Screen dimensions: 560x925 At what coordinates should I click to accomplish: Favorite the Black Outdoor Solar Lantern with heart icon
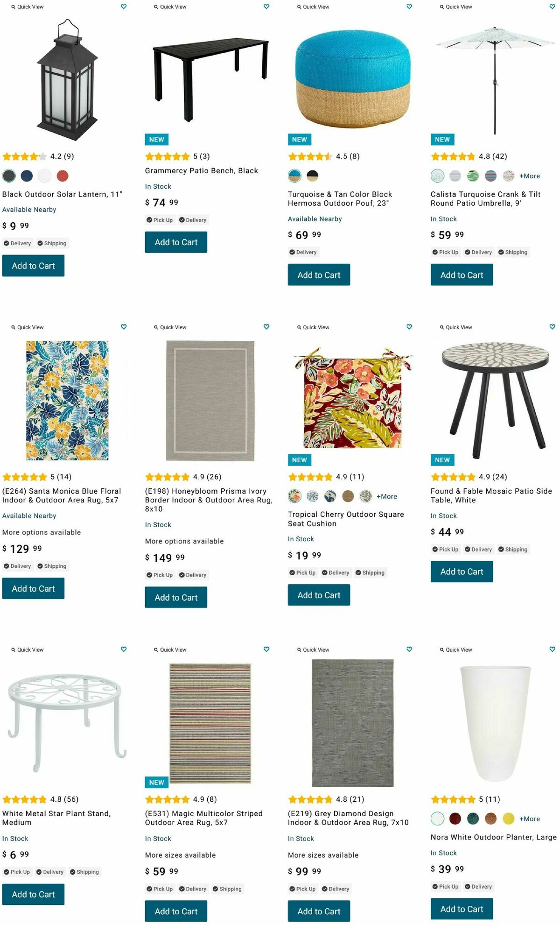click(x=124, y=7)
